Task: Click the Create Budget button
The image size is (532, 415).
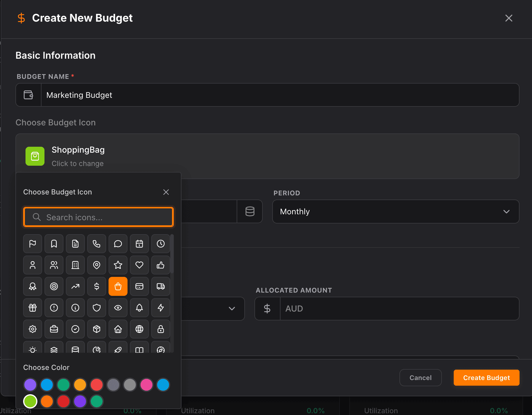Action: [x=486, y=378]
